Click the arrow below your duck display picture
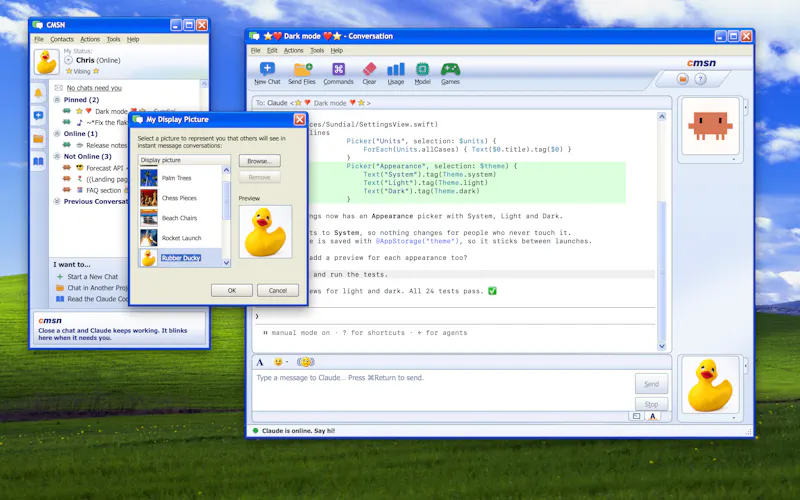The height and width of the screenshot is (500, 800). [734, 418]
